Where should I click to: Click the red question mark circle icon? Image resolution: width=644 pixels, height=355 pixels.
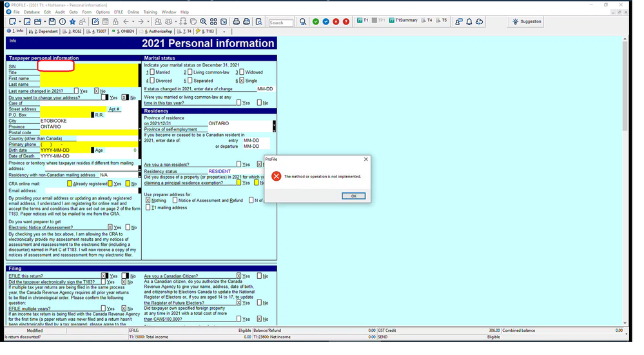pos(346,22)
